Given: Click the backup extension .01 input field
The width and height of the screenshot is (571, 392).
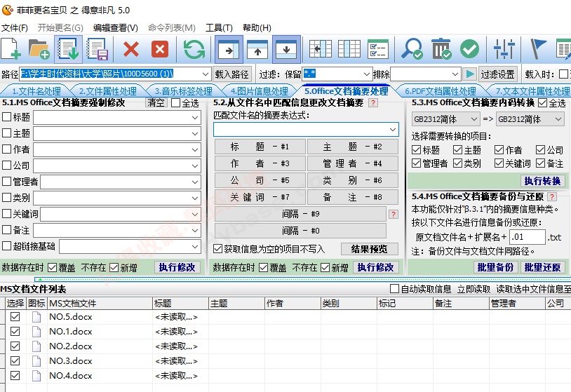Looking at the screenshot, I should pyautogui.click(x=527, y=237).
